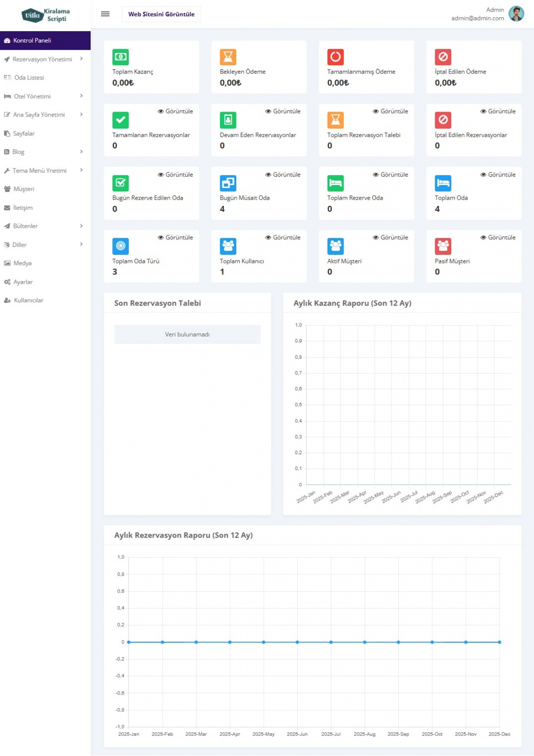The image size is (534, 756).
Task: Click the Toplam Oda Türü target icon
Action: pyautogui.click(x=121, y=246)
